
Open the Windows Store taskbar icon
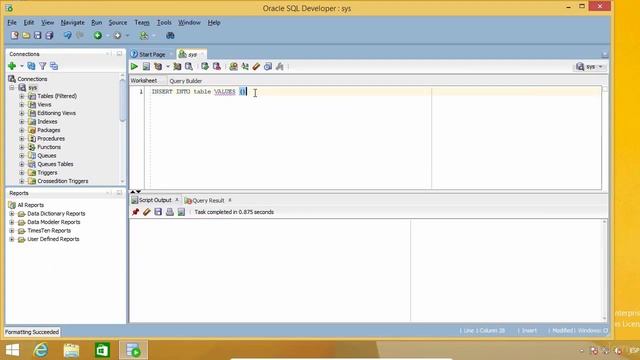102,350
